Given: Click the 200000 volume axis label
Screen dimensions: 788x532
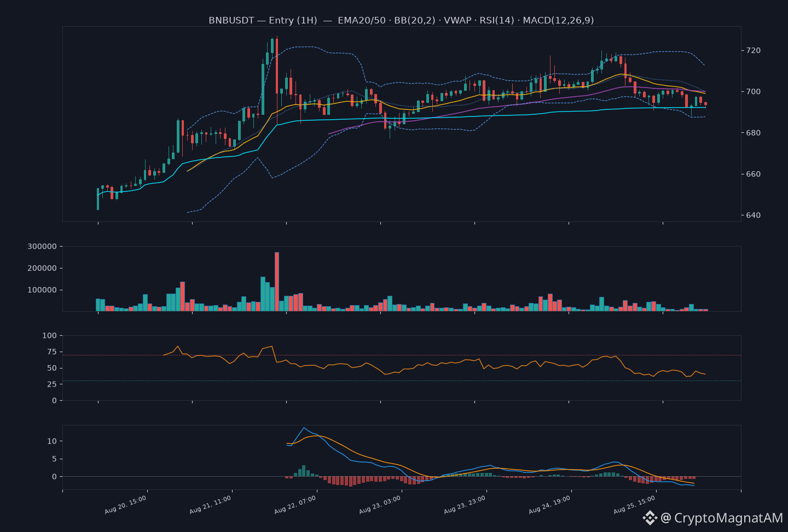Looking at the screenshot, I should coord(42,268).
